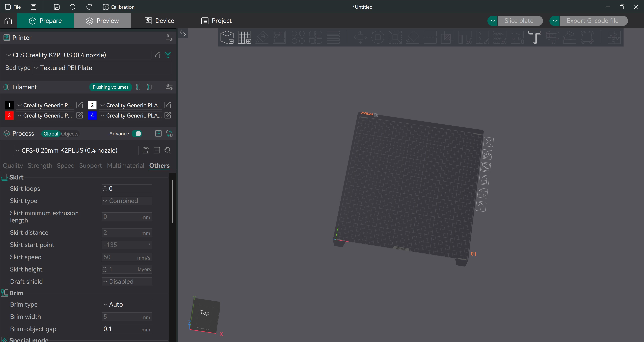
Task: Click the Export G-code file button
Action: tap(594, 21)
